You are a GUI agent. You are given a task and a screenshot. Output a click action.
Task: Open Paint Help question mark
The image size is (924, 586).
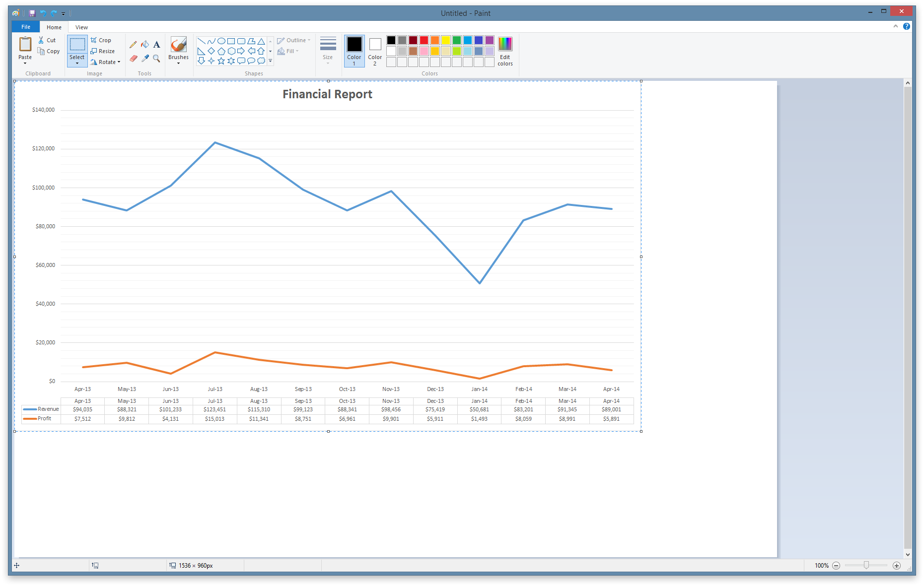click(x=907, y=26)
